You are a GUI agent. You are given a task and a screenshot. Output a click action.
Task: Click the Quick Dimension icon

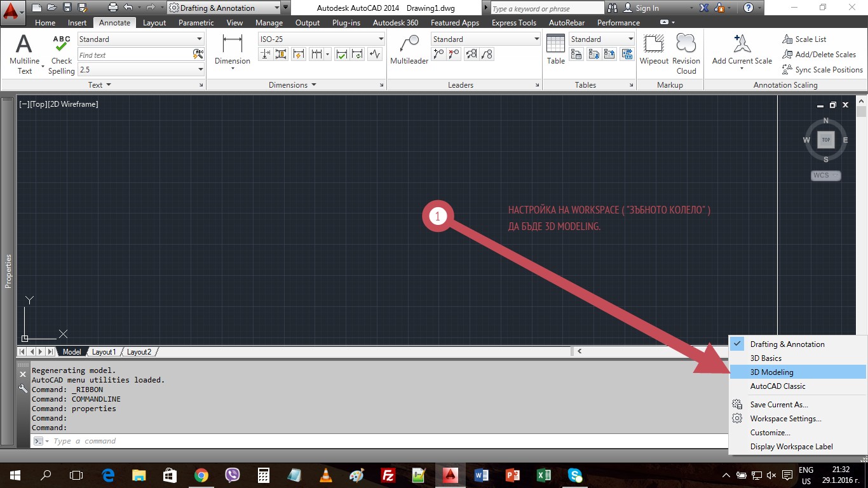tap(298, 55)
